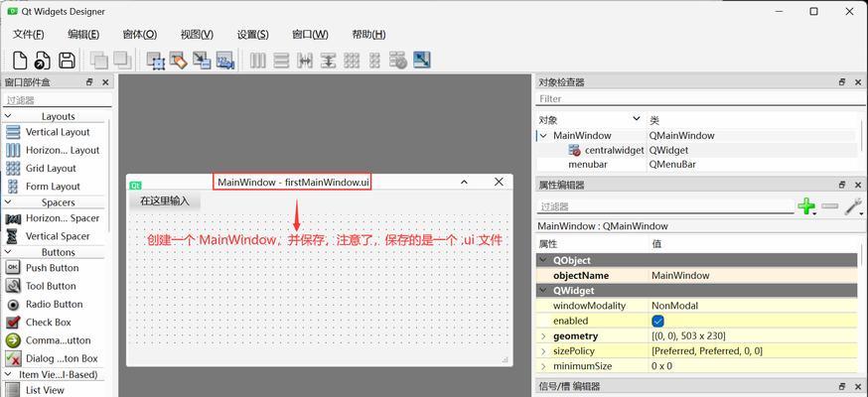Expand the sizePolicy property row
The width and height of the screenshot is (868, 397).
tap(543, 351)
